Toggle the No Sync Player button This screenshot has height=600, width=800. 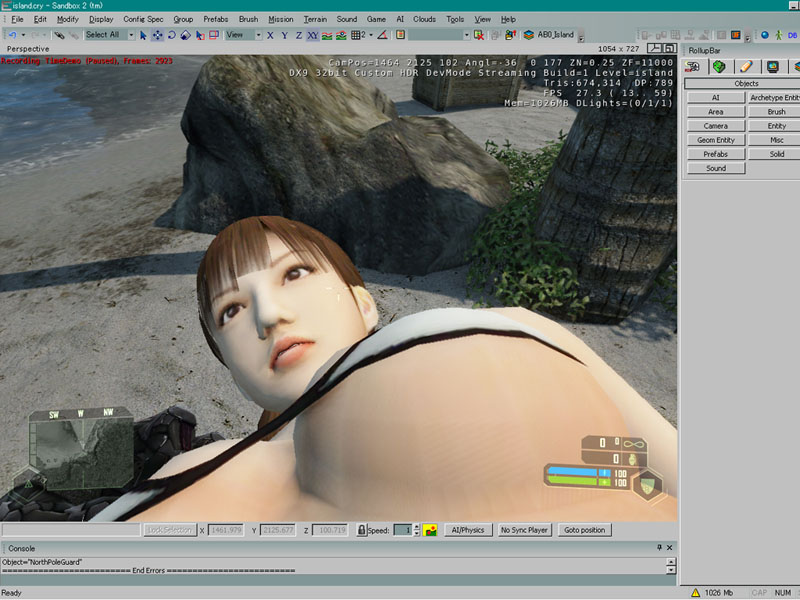click(524, 530)
